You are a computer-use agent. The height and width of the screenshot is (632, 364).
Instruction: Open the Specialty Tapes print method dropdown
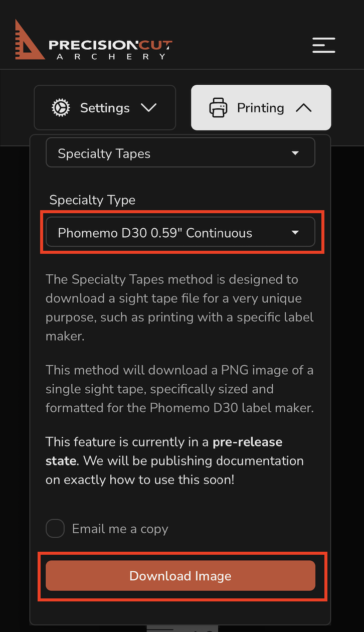(x=180, y=152)
